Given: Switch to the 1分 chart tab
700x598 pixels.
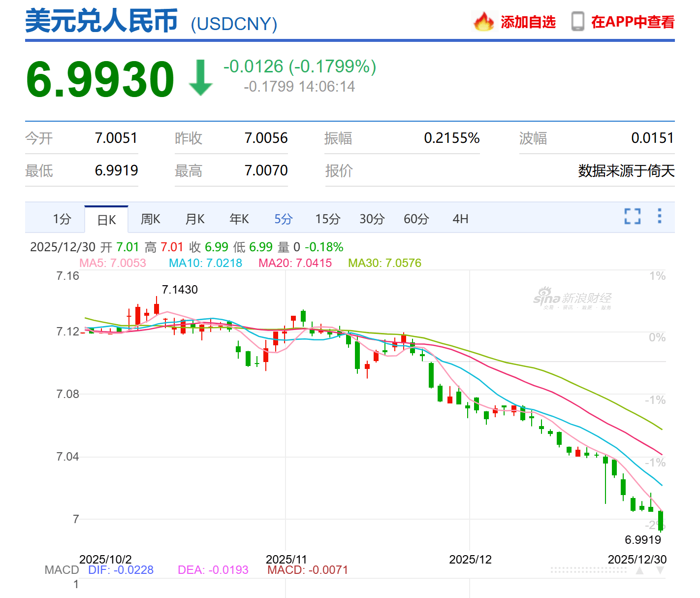Looking at the screenshot, I should coord(62,219).
